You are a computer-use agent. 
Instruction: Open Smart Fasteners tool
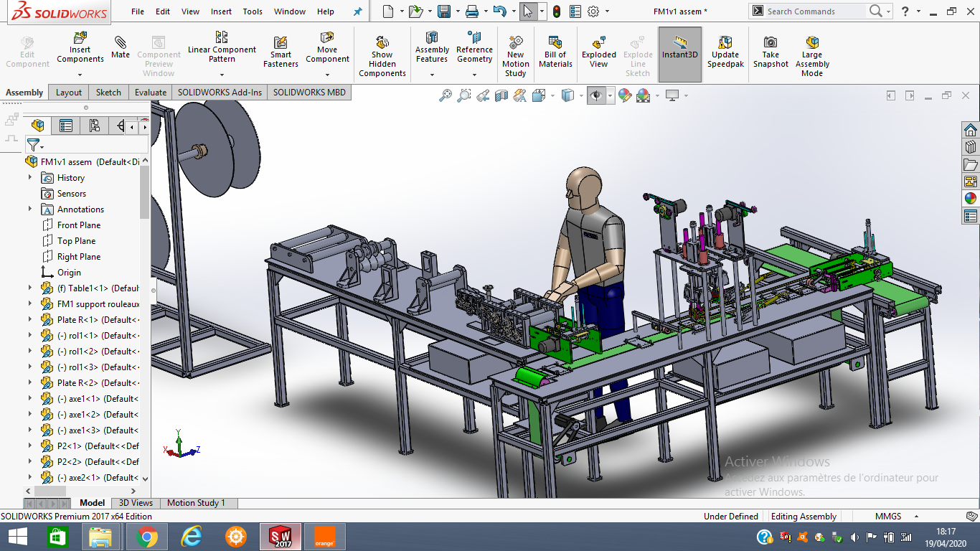click(281, 43)
